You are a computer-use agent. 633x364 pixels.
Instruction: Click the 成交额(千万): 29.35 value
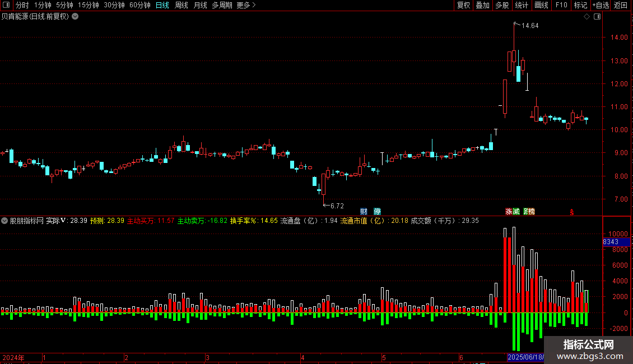coord(445,221)
